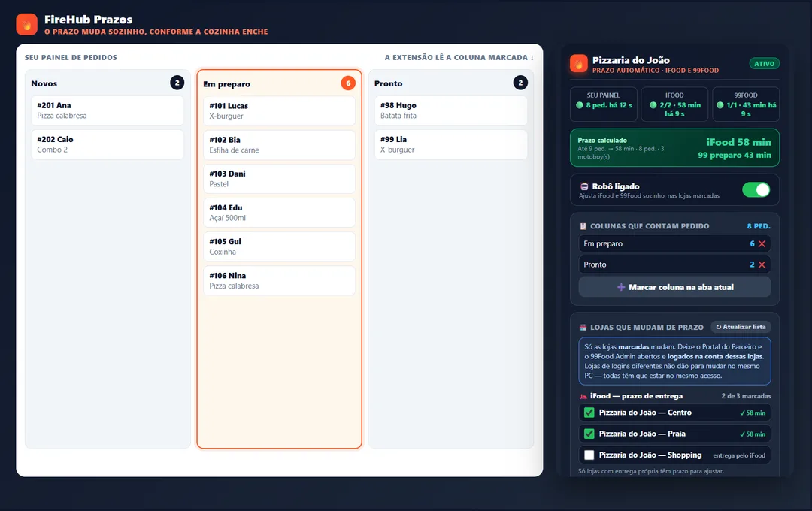This screenshot has width=812, height=511.
Task: Click the green status dot in Seu Painel
Action: pos(580,105)
